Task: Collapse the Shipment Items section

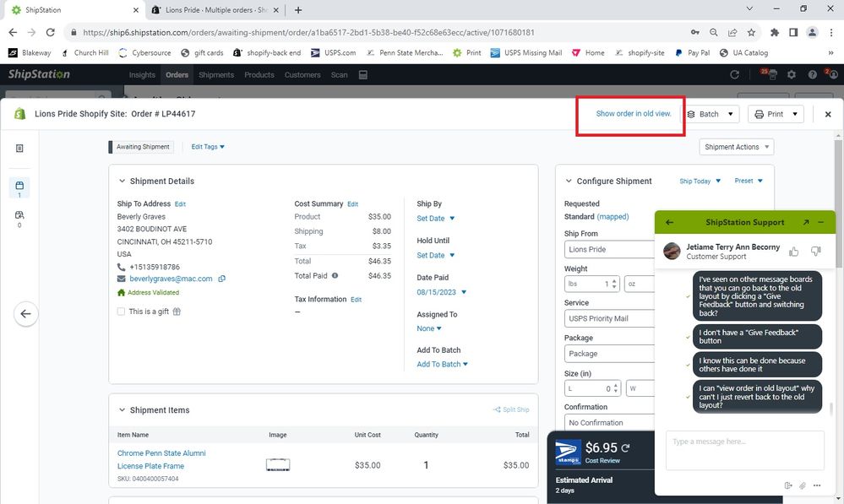Action: tap(122, 410)
